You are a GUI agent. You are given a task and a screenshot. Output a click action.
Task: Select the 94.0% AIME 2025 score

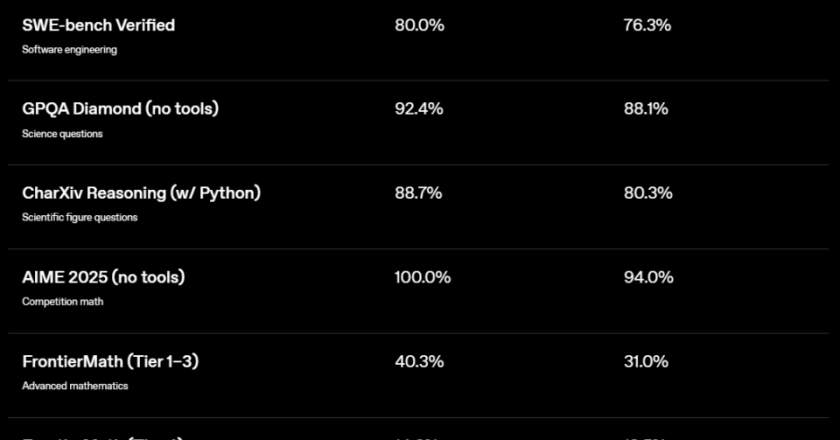[x=646, y=277]
